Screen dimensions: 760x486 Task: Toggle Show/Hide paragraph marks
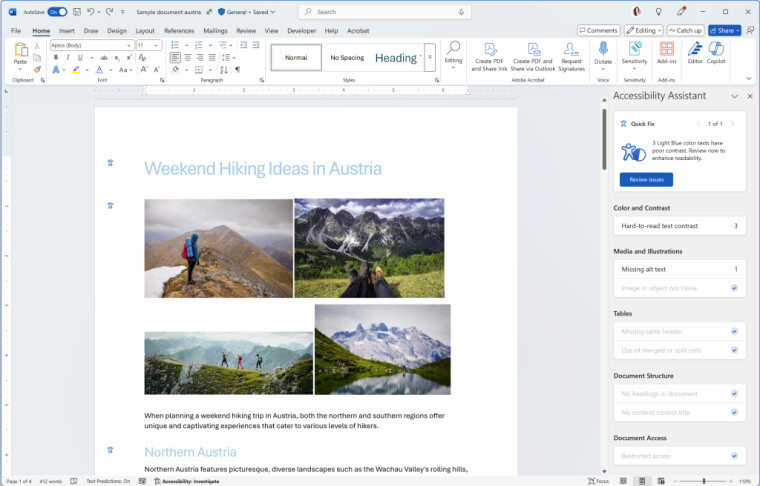click(x=238, y=70)
